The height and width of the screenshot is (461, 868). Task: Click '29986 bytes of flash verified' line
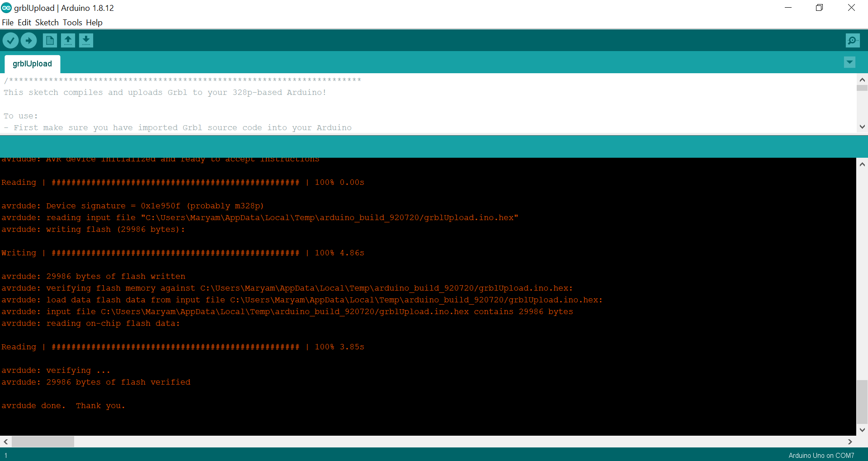[96, 382]
